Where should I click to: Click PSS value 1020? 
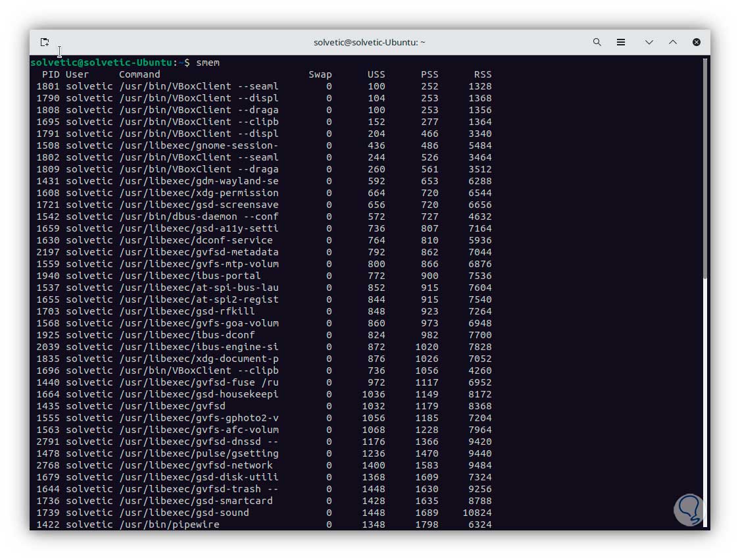(427, 347)
